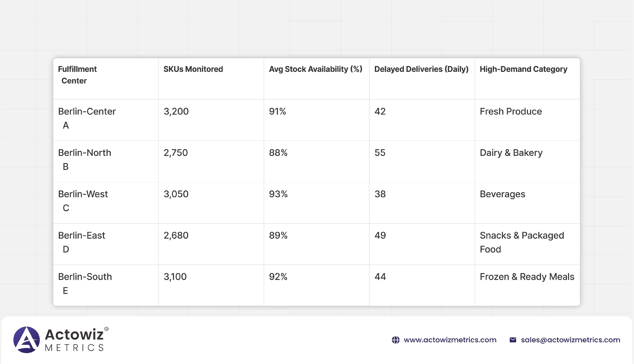Image resolution: width=634 pixels, height=364 pixels.
Task: Select the SKUs Monitored column header
Action: [193, 69]
